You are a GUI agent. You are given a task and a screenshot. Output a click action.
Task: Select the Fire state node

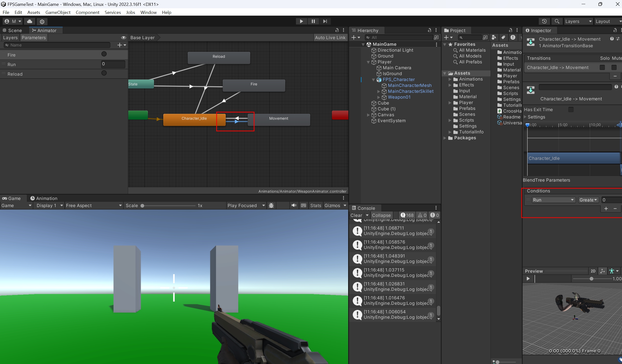[254, 85]
